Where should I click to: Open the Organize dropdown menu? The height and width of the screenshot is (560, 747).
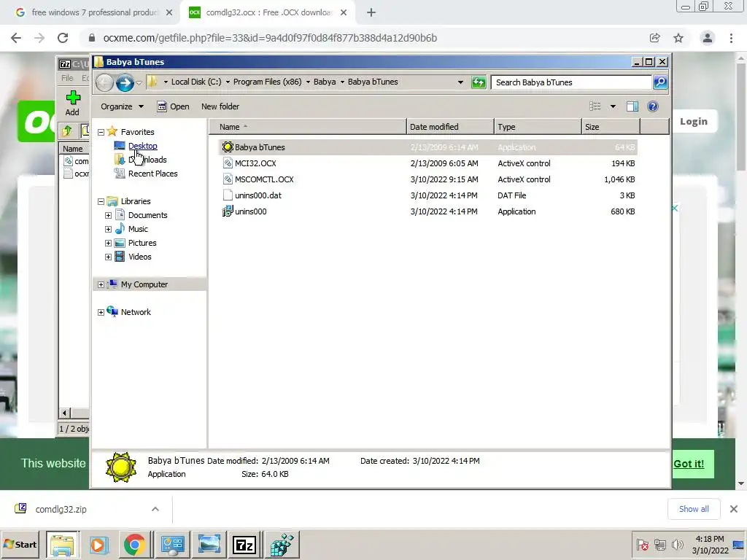click(x=122, y=106)
